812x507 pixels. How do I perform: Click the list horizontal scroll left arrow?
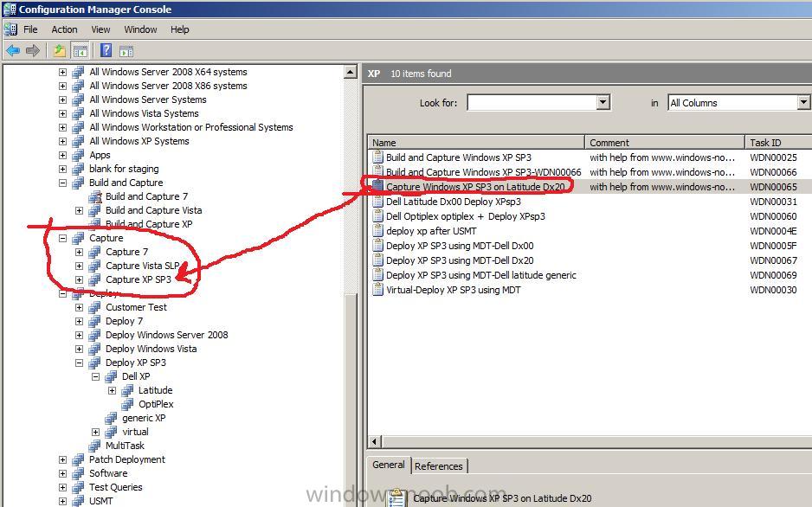pyautogui.click(x=375, y=442)
